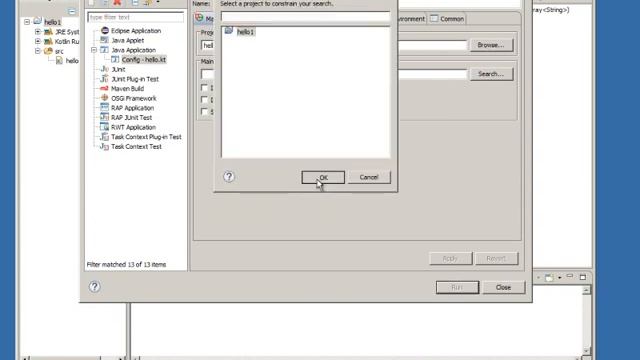This screenshot has width=640, height=360.
Task: Click the Browse... button for project
Action: (491, 45)
